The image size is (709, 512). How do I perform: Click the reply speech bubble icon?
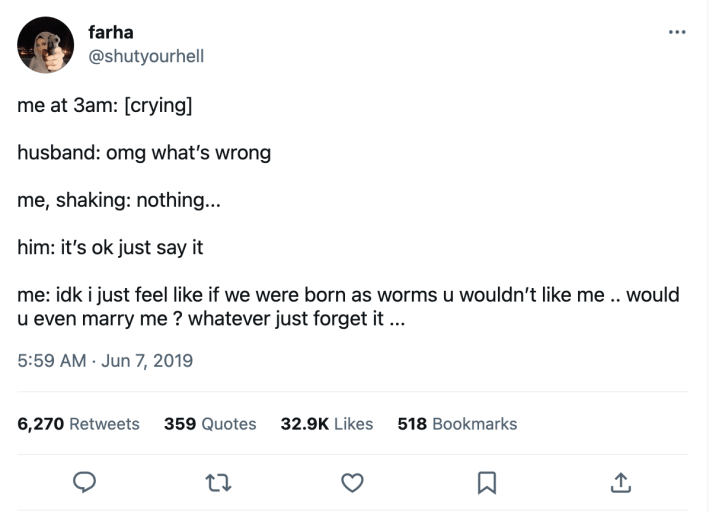[84, 483]
